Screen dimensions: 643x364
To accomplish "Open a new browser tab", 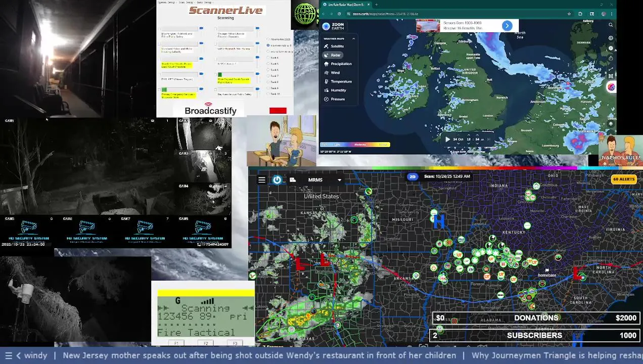I will (x=377, y=5).
